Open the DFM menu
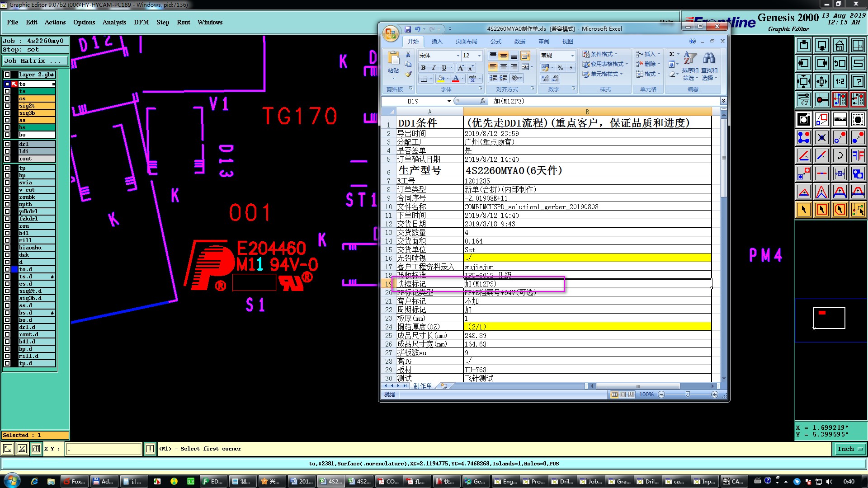 141,22
